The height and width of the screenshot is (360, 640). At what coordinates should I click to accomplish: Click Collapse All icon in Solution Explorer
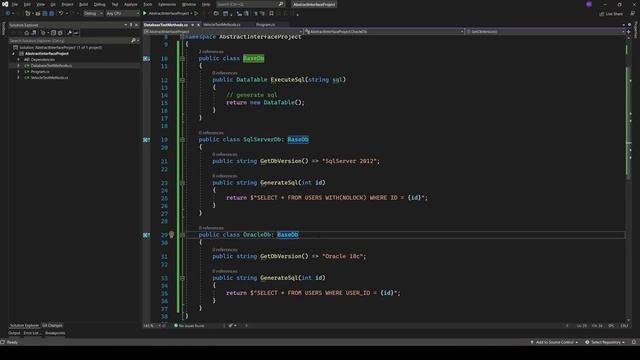53,33
